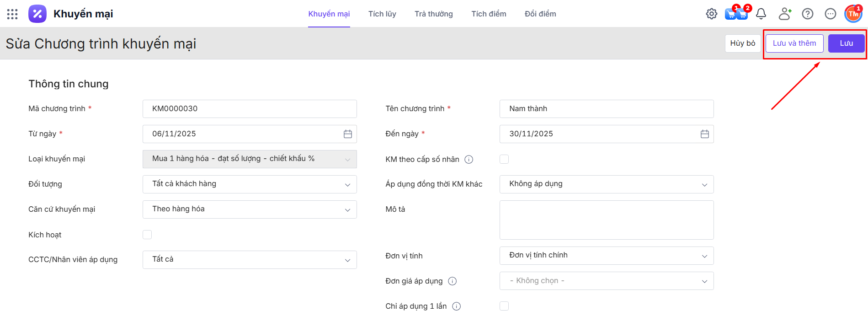868x311 pixels.
Task: Click the notification bell icon
Action: 761,14
